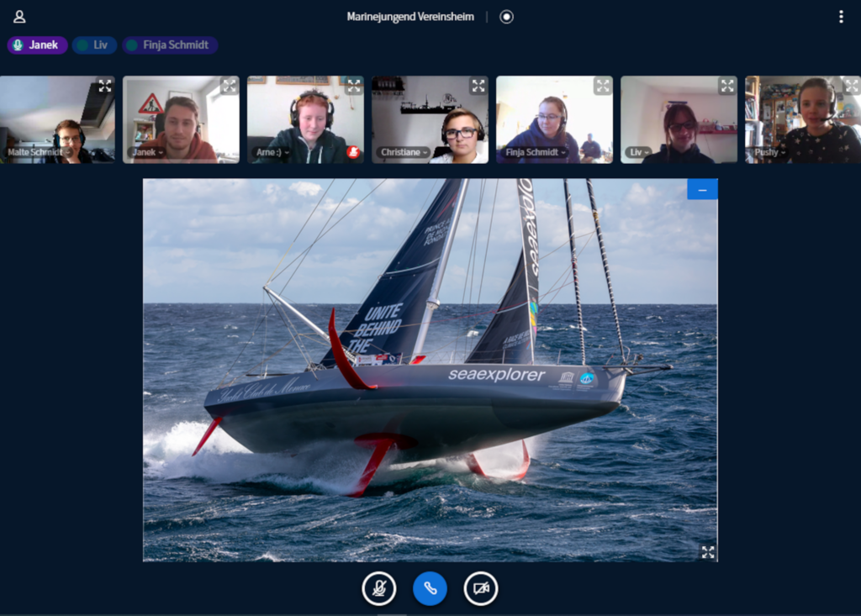
Task: Leave audio with the blue phone button
Action: tap(430, 588)
